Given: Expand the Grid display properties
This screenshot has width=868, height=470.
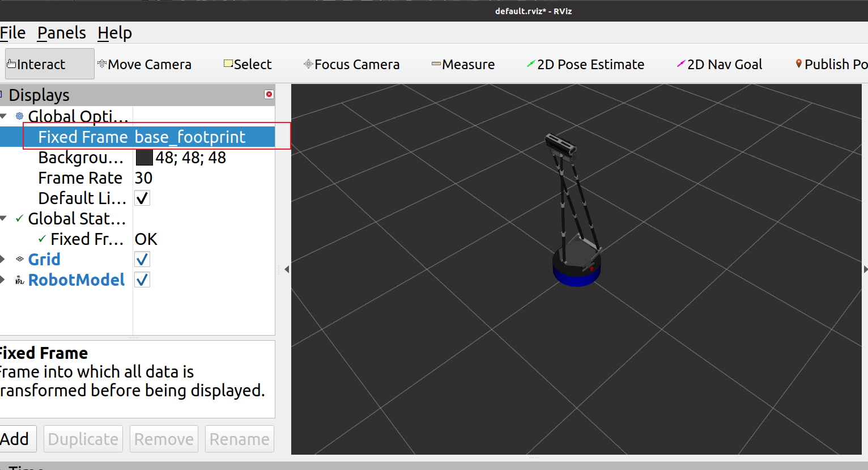Looking at the screenshot, I should [x=3, y=260].
